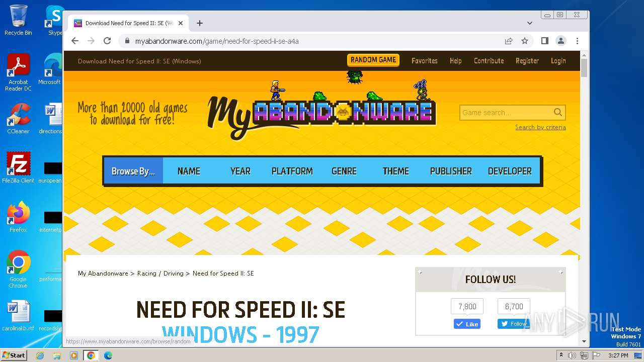Open Firefox desktop icon
This screenshot has height=362, width=644.
pos(18,217)
